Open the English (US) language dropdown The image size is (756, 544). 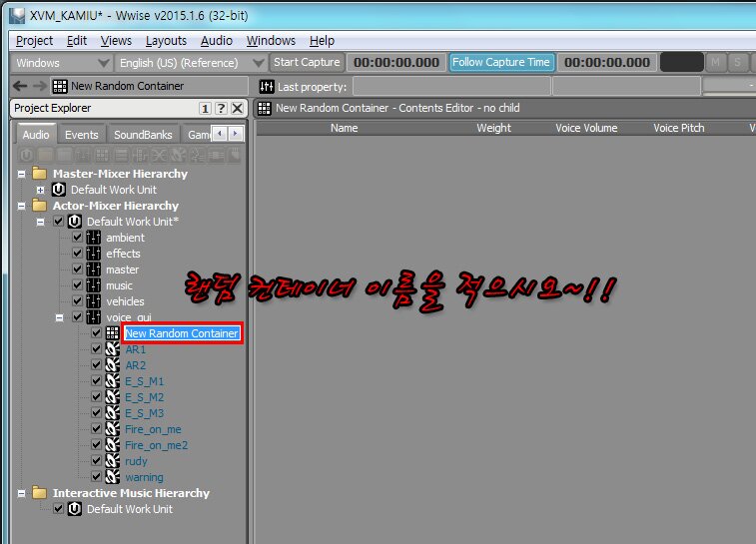pyautogui.click(x=191, y=63)
